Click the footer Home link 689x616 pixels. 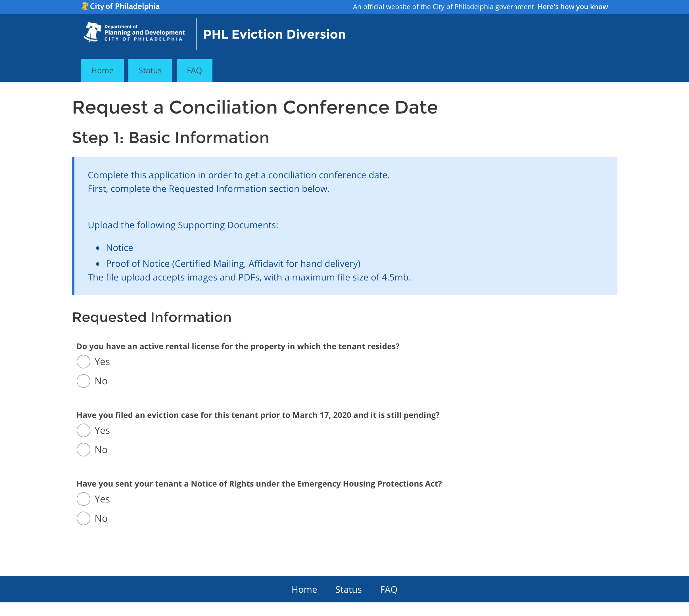[304, 590]
